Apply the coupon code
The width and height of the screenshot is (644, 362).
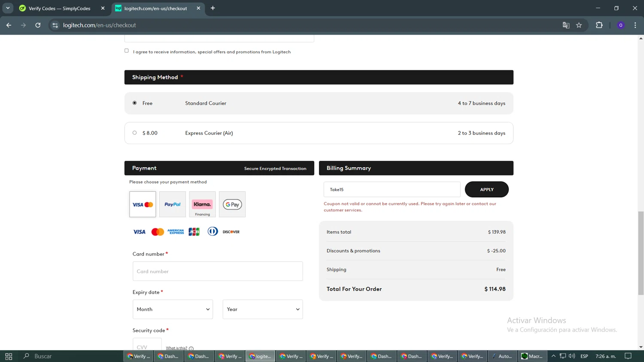tap(486, 189)
